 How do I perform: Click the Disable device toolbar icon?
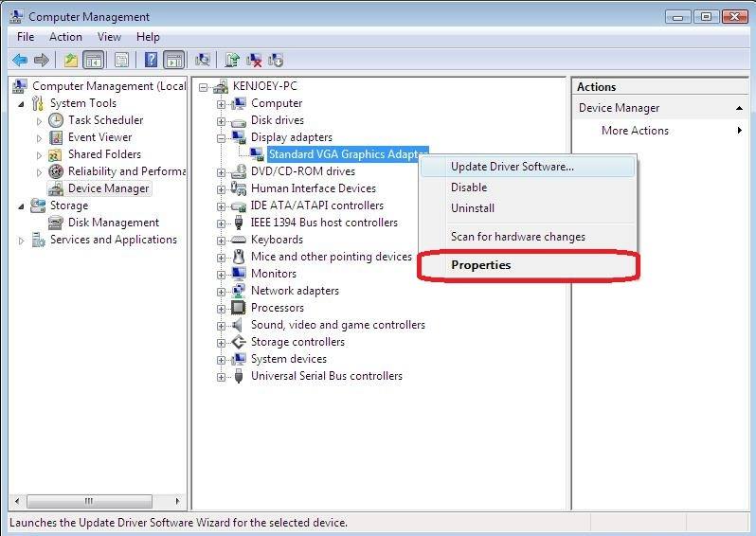(276, 60)
